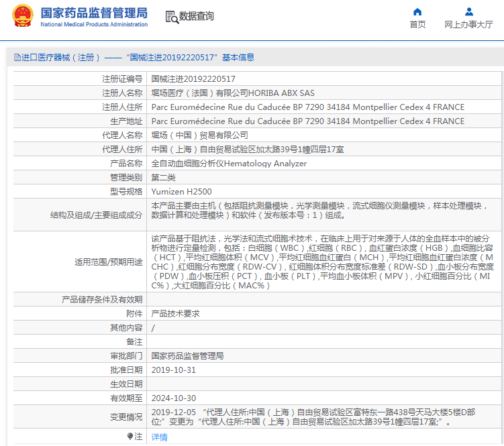The image size is (504, 446).
Task: Click registration number value 国械注进20192220517 in table
Action: [x=193, y=78]
